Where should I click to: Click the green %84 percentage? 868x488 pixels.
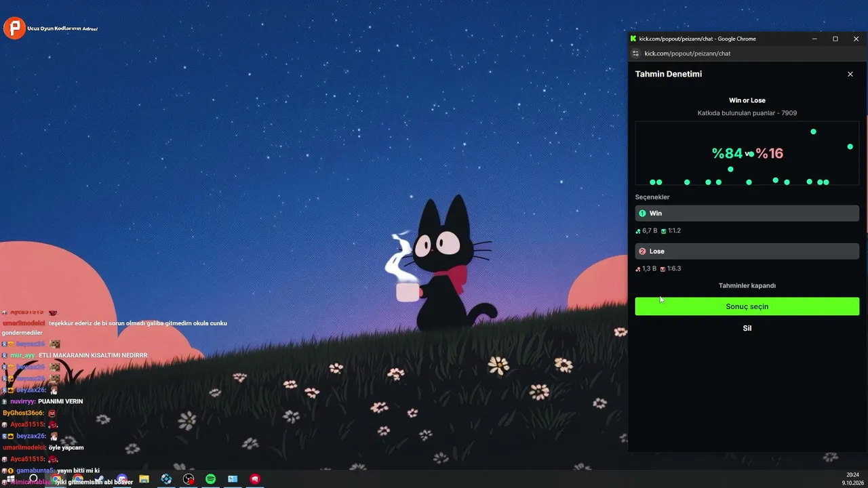pyautogui.click(x=727, y=154)
